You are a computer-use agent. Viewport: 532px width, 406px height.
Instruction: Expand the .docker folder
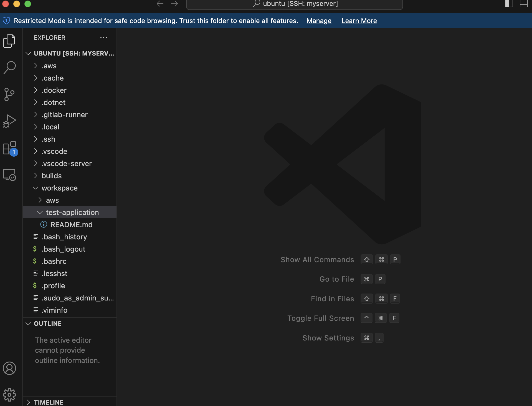pyautogui.click(x=36, y=90)
